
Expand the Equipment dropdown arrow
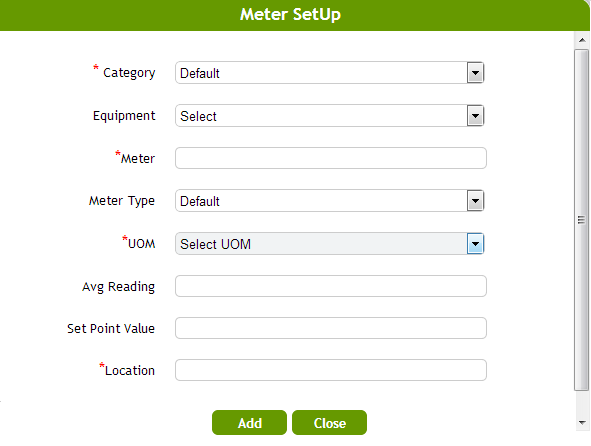coord(475,116)
